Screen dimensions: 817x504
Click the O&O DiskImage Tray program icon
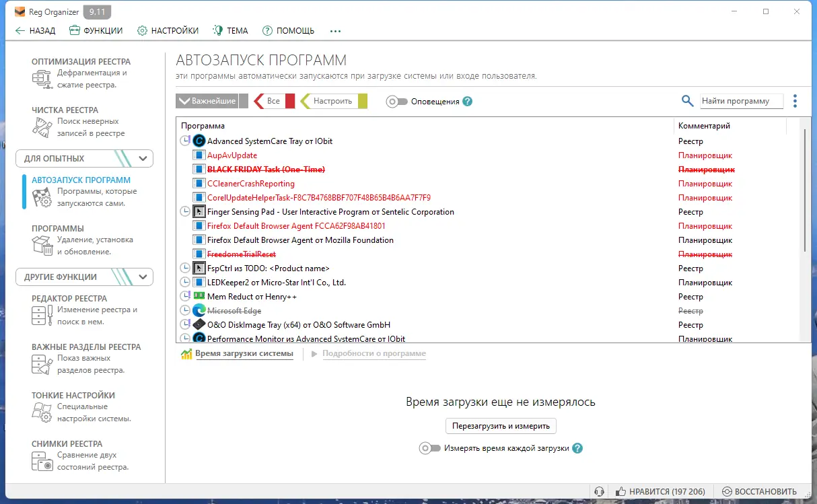pyautogui.click(x=199, y=325)
